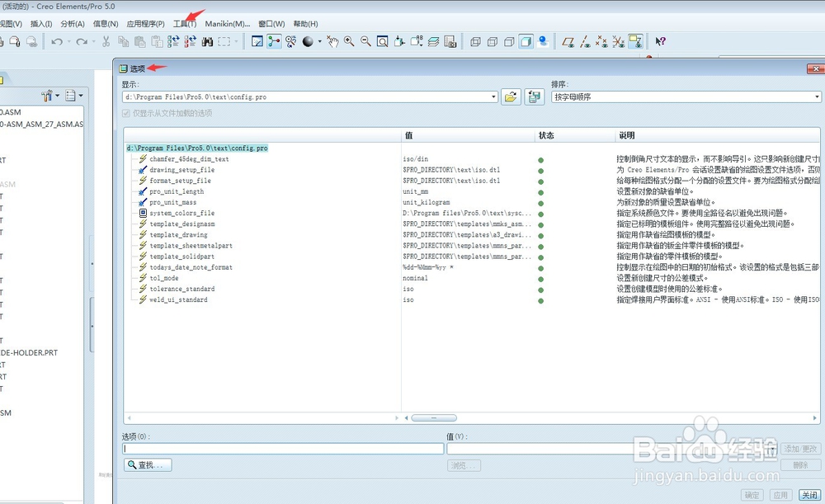Click the Find binoculars icon
This screenshot has width=825, height=504.
pyautogui.click(x=207, y=41)
